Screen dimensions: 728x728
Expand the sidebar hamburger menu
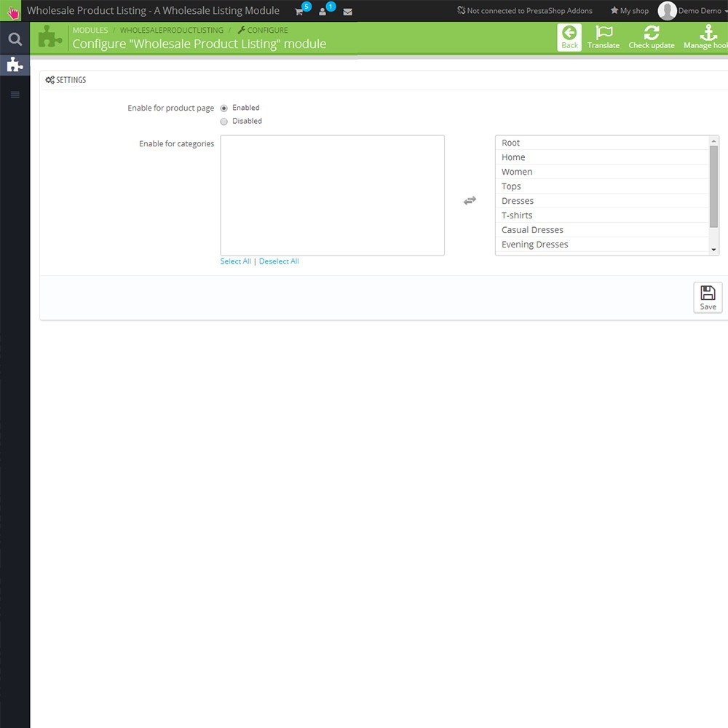[x=15, y=95]
